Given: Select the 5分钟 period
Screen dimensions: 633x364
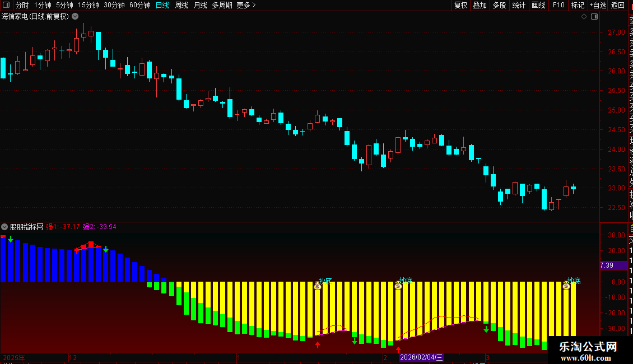Looking at the screenshot, I should click(x=64, y=5).
